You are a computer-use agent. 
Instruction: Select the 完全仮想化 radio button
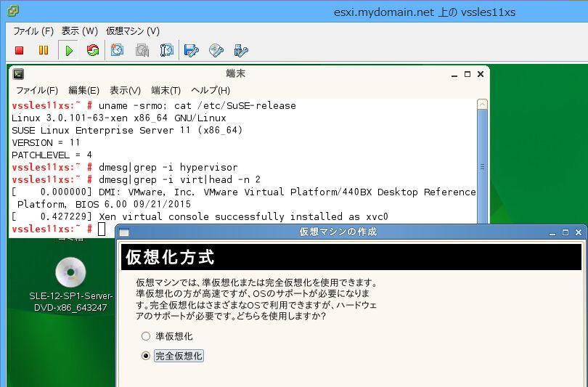pos(146,356)
